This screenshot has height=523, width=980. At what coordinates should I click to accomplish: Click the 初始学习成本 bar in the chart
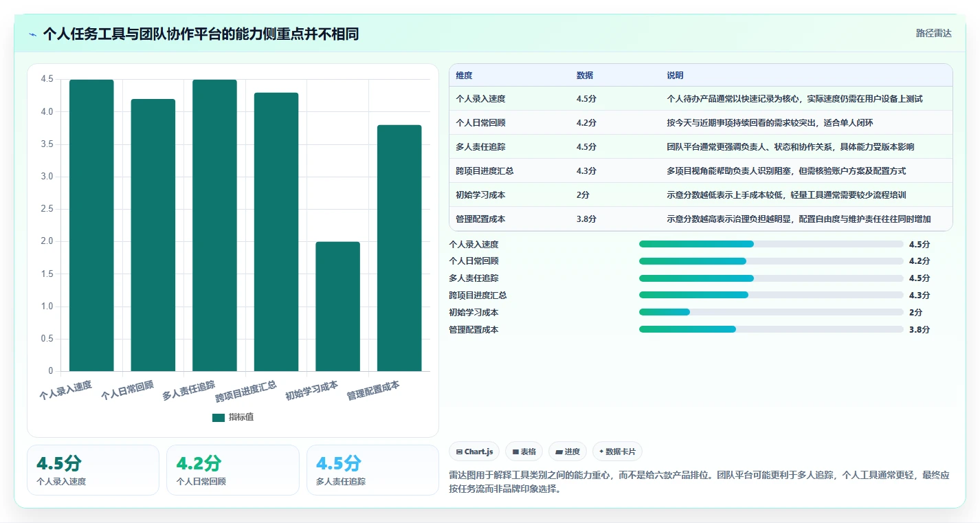coord(337,307)
